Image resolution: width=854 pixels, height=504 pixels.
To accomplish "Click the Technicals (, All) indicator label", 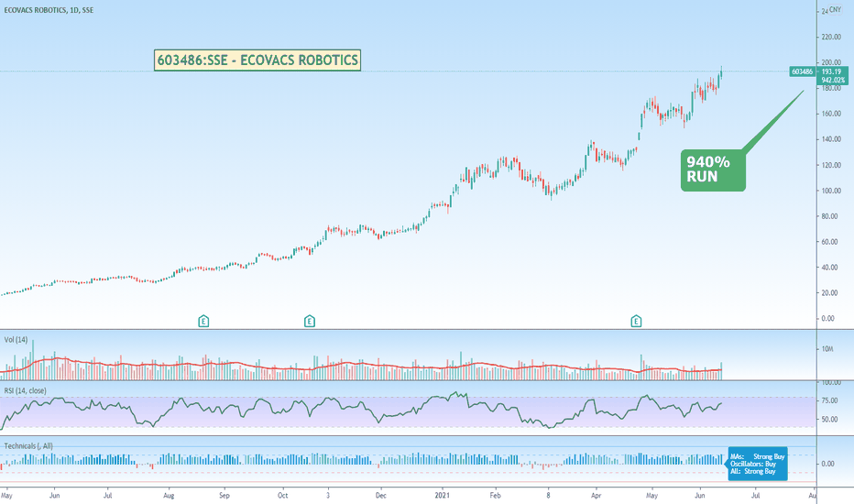I will click(28, 445).
